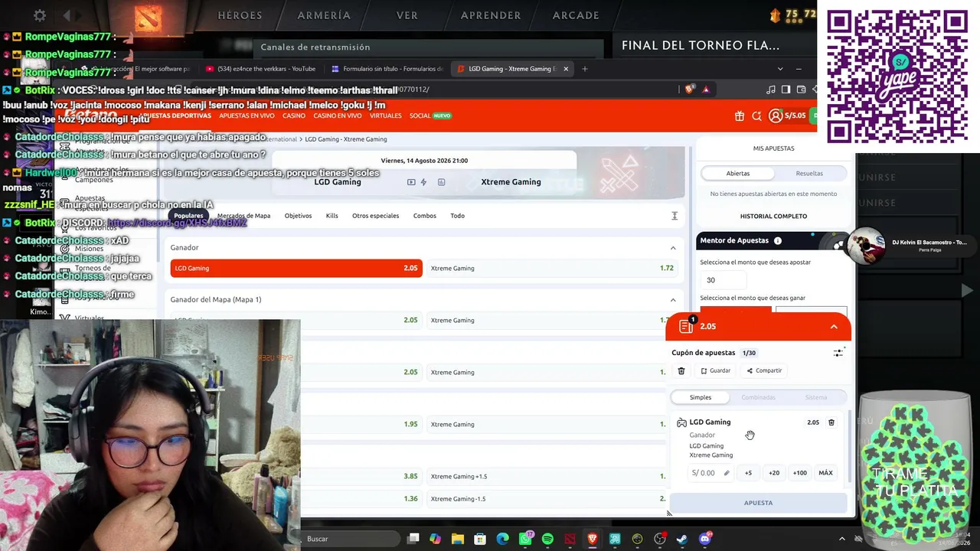Image resolution: width=980 pixels, height=551 pixels.
Task: Click Guardar to save the coupon
Action: click(716, 371)
